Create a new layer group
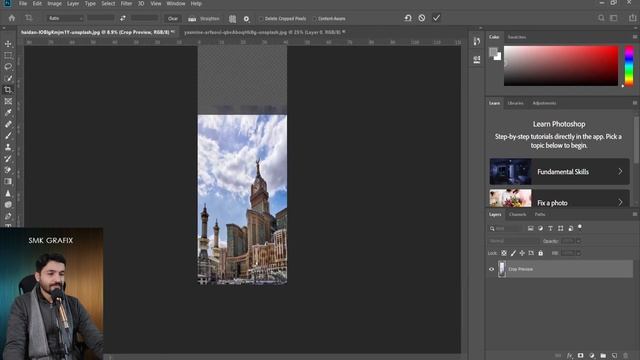 click(603, 356)
